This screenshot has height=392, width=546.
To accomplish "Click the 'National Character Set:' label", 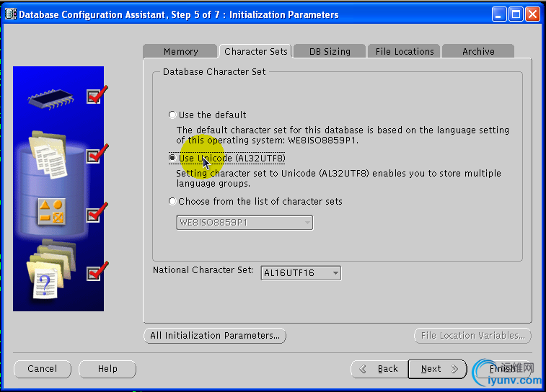I will [x=203, y=270].
